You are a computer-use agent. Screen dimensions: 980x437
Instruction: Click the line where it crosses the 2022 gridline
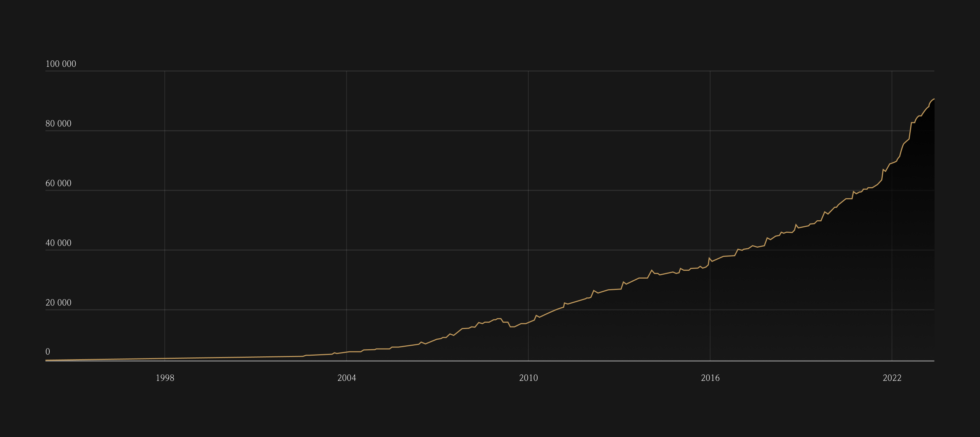click(892, 163)
